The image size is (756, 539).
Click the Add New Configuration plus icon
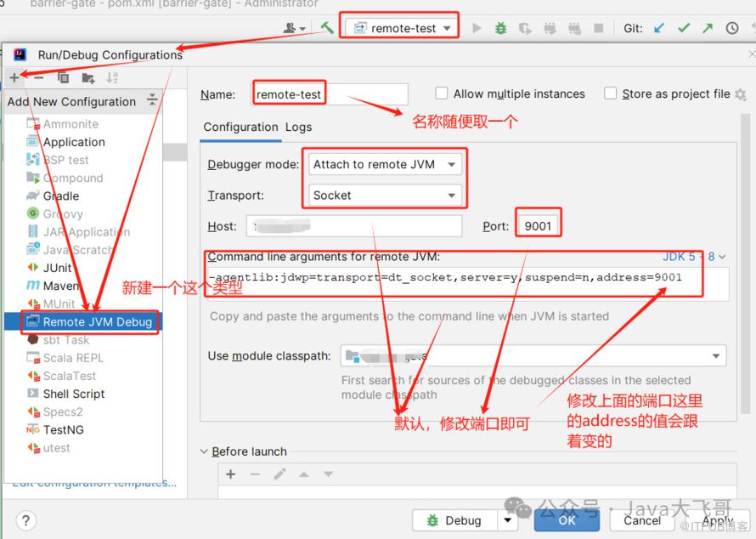(14, 77)
